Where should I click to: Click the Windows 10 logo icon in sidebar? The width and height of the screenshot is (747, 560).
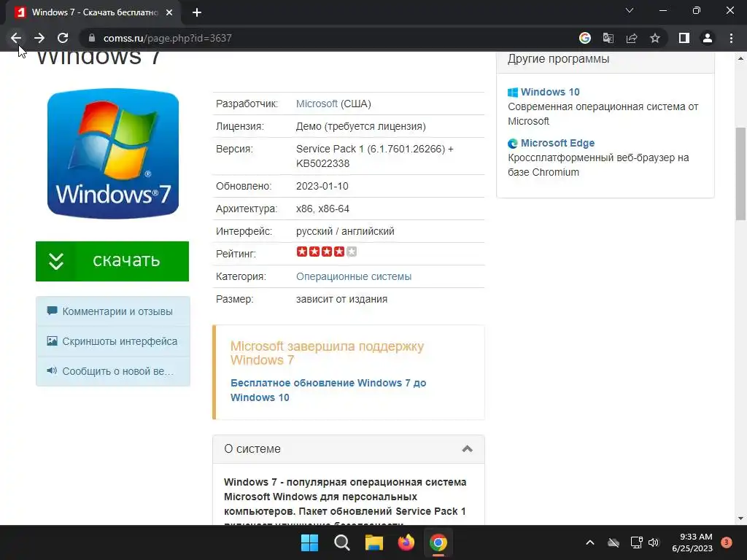(x=513, y=93)
